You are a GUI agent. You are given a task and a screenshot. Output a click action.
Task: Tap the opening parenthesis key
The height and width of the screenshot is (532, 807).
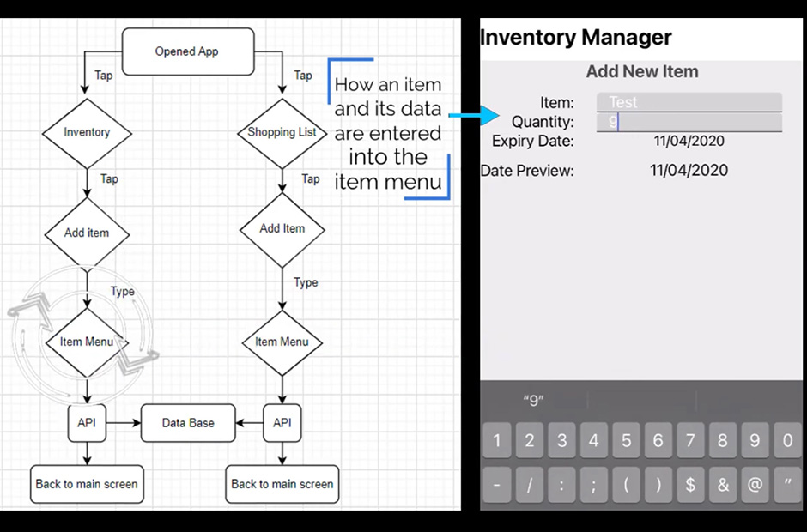point(626,485)
